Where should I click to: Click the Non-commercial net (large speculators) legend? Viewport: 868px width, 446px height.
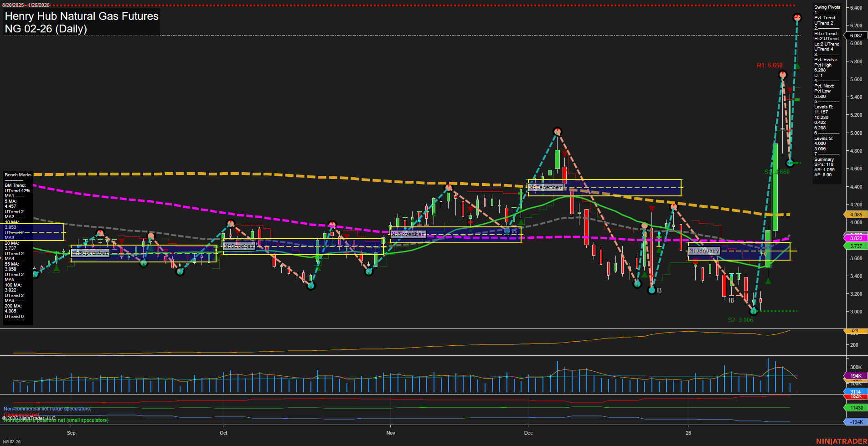point(47,409)
